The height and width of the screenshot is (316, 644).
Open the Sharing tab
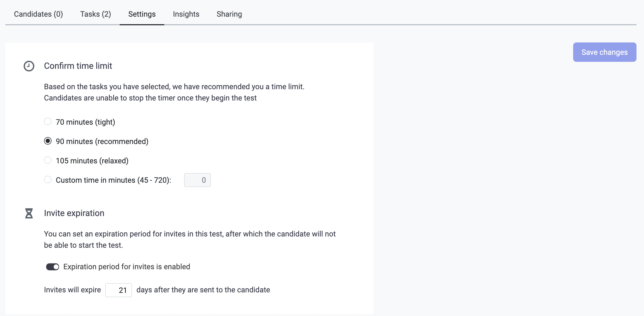coord(229,14)
